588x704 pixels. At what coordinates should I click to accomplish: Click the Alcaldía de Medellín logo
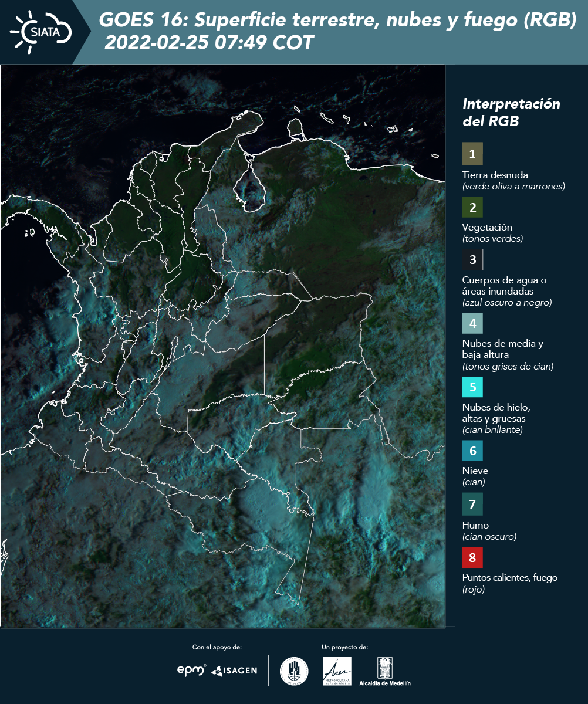(x=385, y=671)
